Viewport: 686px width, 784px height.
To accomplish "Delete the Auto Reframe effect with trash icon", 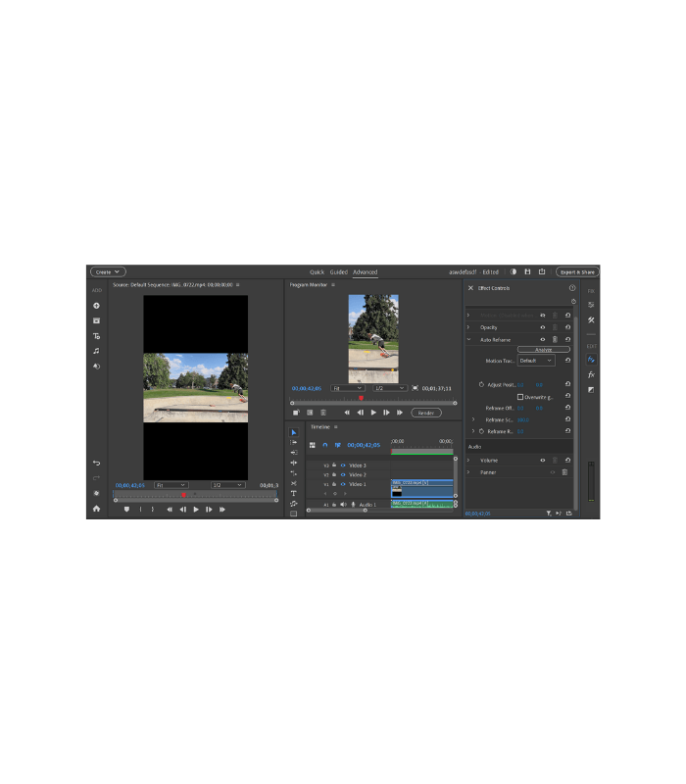I will point(555,339).
